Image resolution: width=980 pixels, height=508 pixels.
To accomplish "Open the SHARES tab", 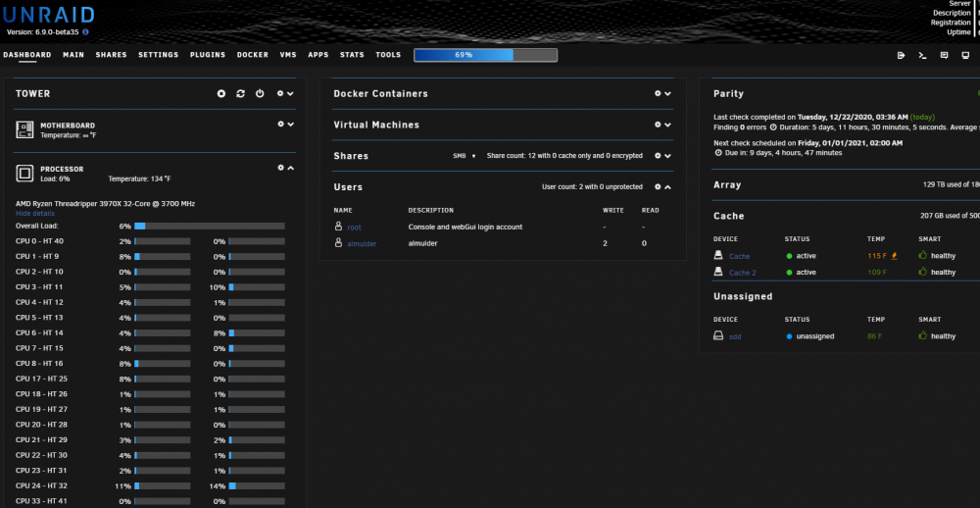I will (112, 55).
